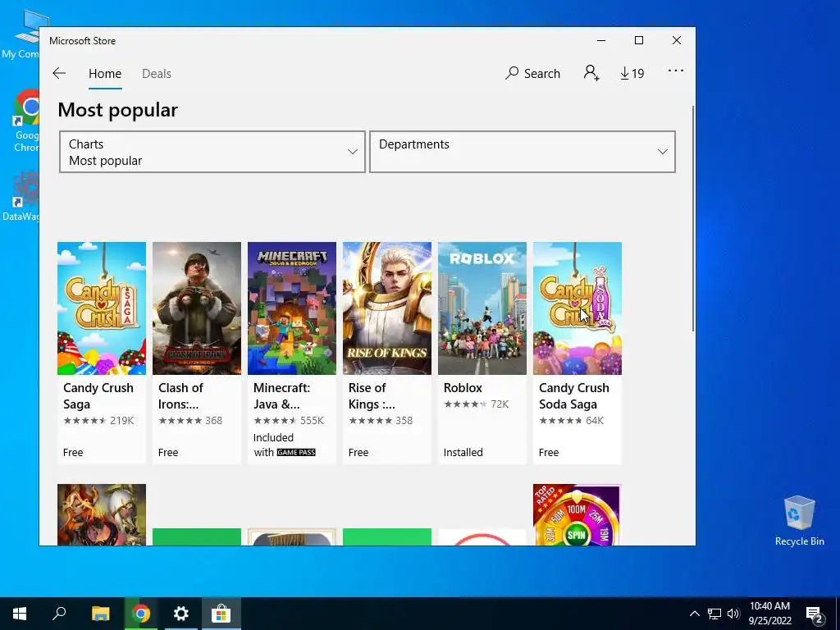
Task: Open the Candy Crush Soda Saga artwork
Action: coord(577,308)
